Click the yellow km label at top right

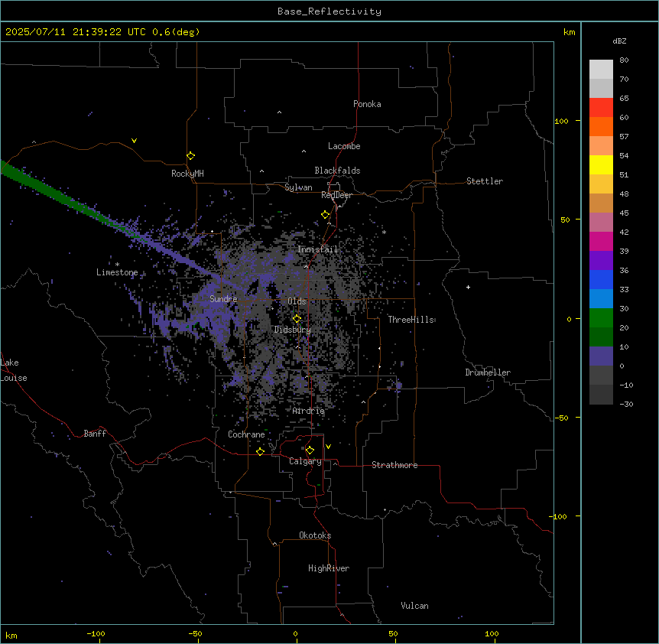pyautogui.click(x=569, y=32)
